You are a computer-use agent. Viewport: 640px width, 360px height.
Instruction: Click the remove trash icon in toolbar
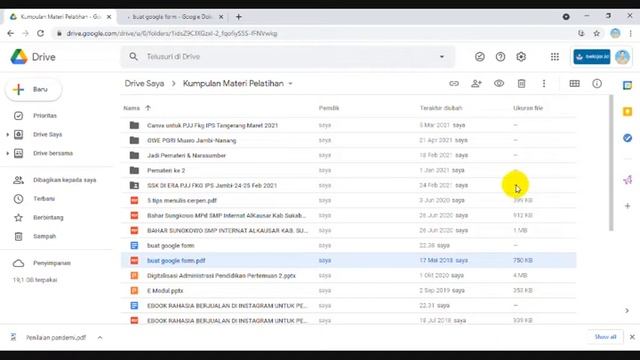(x=521, y=83)
